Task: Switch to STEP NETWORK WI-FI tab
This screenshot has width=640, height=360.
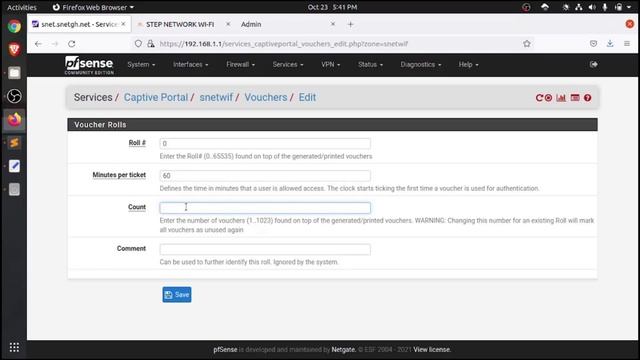Action: (180, 24)
